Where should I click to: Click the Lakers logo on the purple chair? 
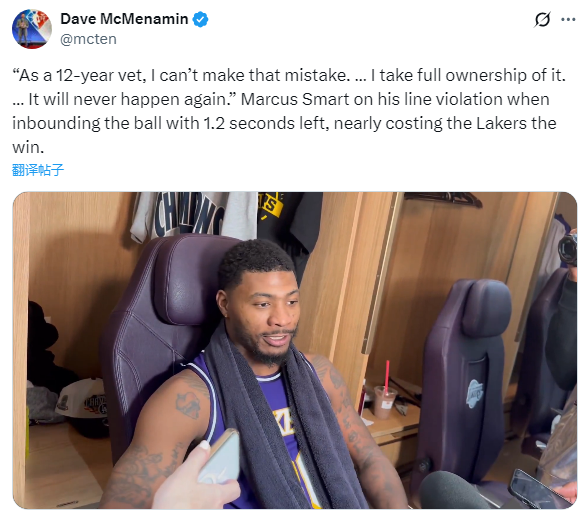point(475,393)
